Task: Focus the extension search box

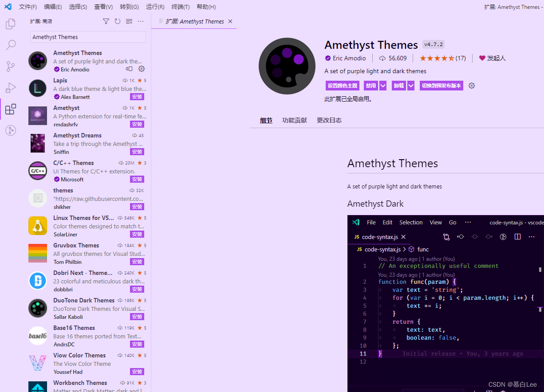Action: 88,37
